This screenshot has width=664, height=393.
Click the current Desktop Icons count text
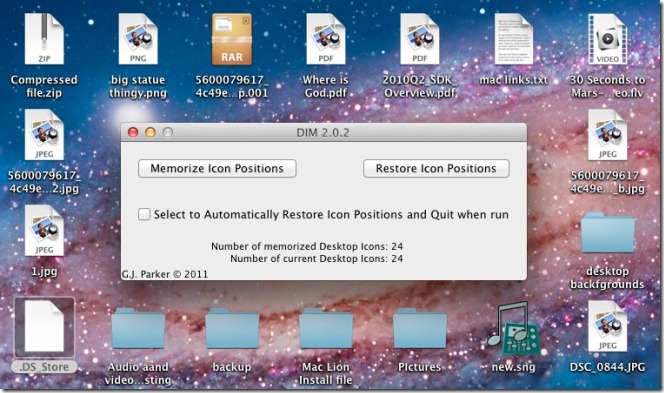click(316, 258)
